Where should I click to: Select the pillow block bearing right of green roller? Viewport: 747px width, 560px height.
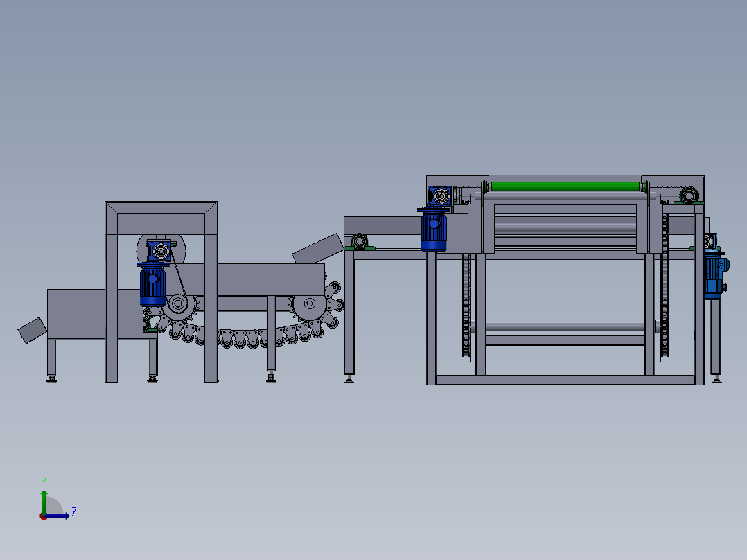688,196
